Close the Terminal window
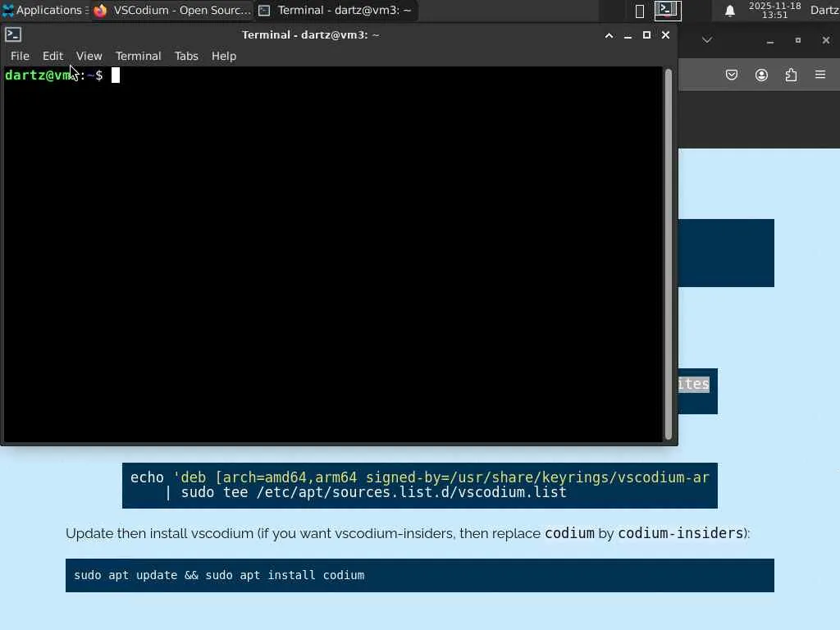 tap(665, 35)
